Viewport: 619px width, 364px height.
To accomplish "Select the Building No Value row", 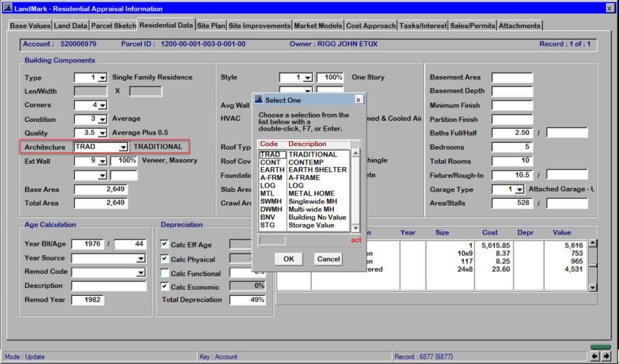I will coord(304,217).
